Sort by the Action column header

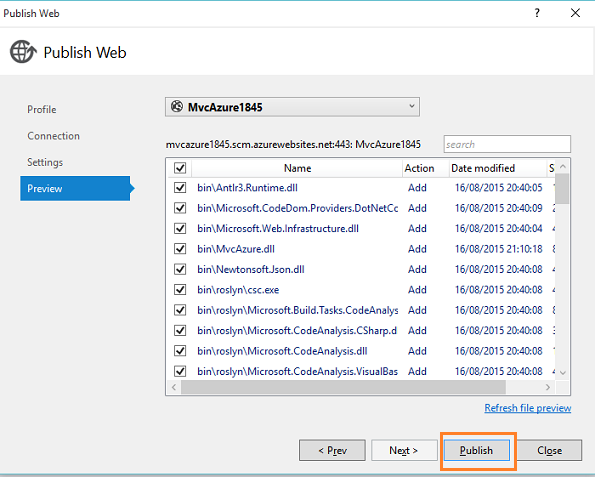426,168
